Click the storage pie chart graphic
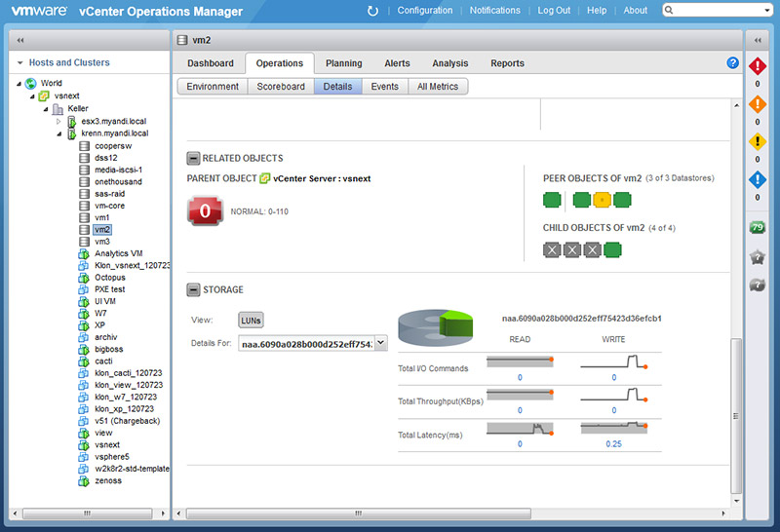 [x=435, y=327]
